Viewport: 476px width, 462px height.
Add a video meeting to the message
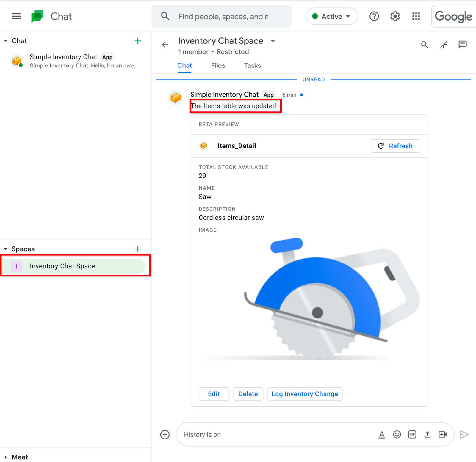pos(443,434)
